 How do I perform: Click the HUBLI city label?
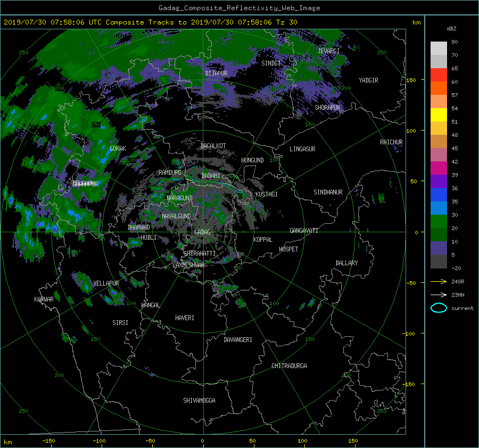pyautogui.click(x=148, y=238)
